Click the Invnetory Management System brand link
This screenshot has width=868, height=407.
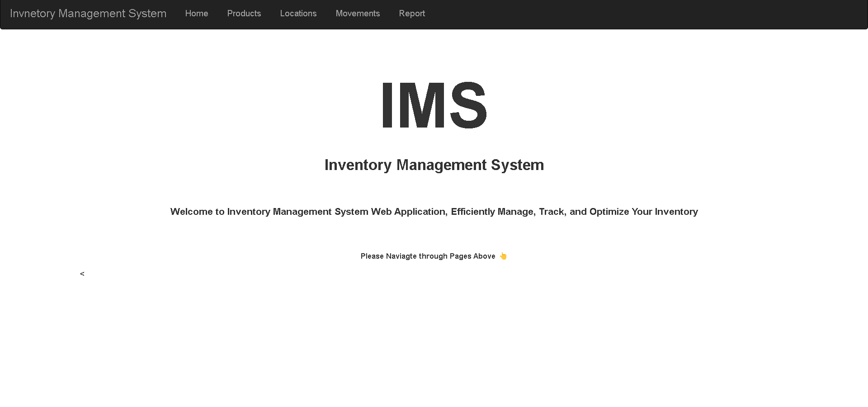(88, 14)
